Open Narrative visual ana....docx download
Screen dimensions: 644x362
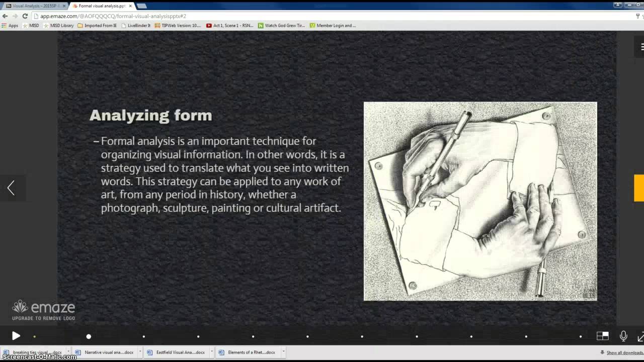(x=105, y=352)
